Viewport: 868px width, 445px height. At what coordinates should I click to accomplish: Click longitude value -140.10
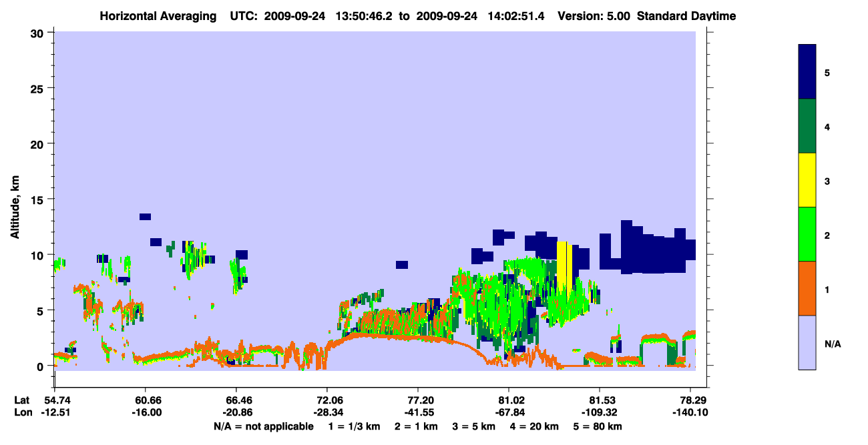(x=690, y=412)
